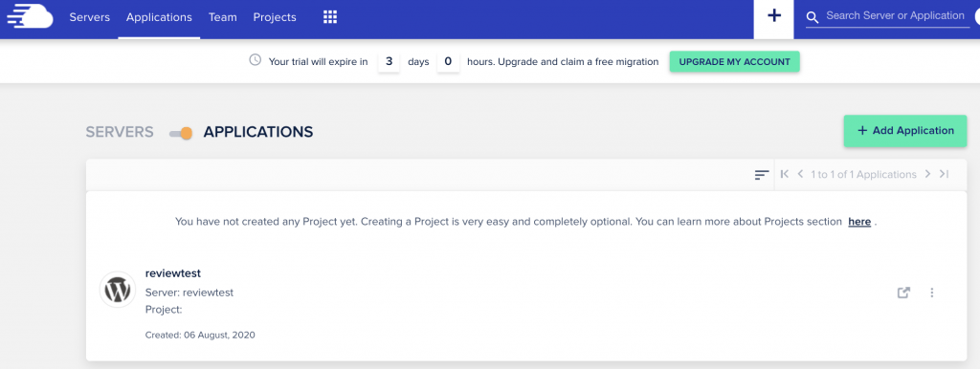
Task: Open the Team tab in navigation
Action: (x=222, y=17)
